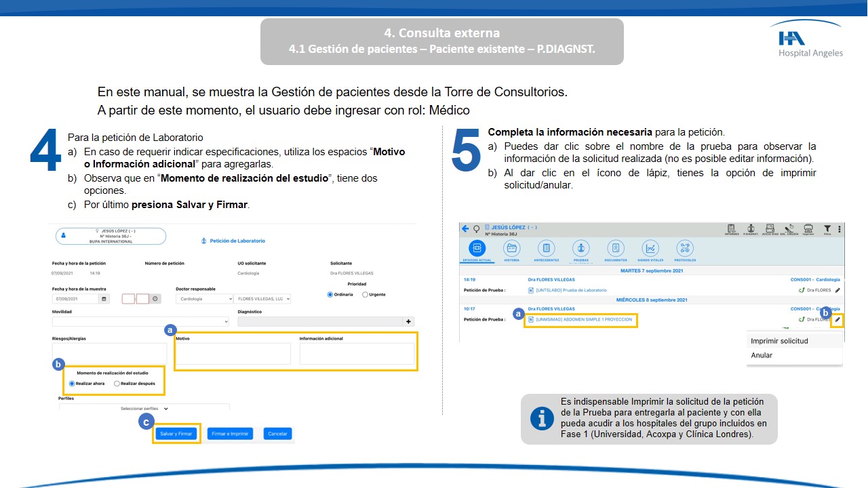This screenshot has width=868, height=488.
Task: Click the plus button beside Diagnóstico field
Action: click(x=408, y=321)
